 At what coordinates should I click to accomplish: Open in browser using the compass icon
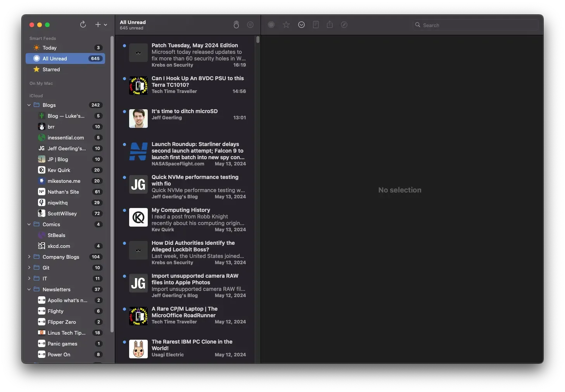click(x=344, y=25)
